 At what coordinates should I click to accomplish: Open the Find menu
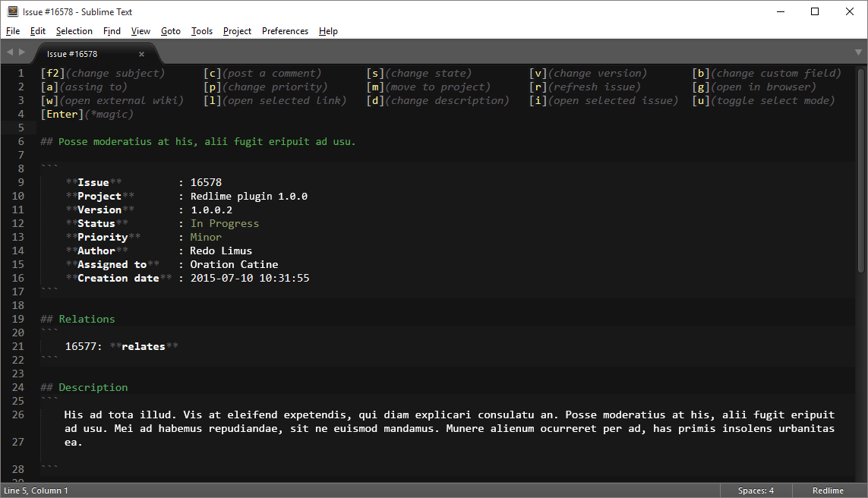[x=112, y=31]
